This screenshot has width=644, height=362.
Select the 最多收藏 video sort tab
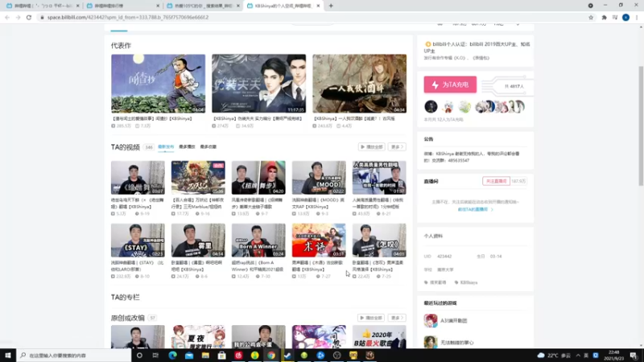[x=208, y=147]
